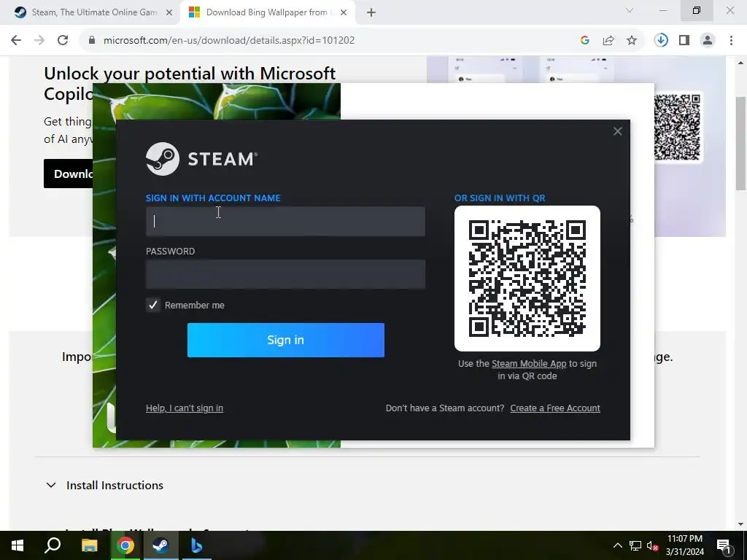Screen dimensions: 747x560
Task: Open the Help, I can't sign in link
Action: click(185, 408)
